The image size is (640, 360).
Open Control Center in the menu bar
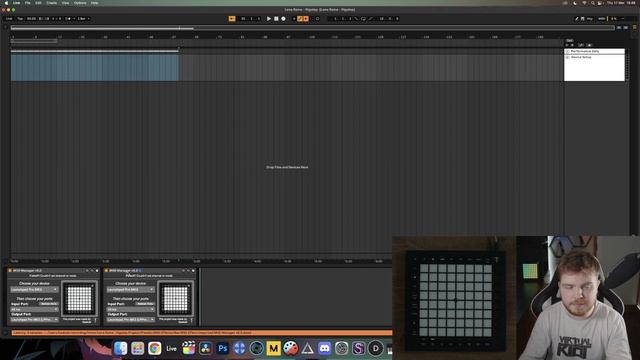pos(600,3)
